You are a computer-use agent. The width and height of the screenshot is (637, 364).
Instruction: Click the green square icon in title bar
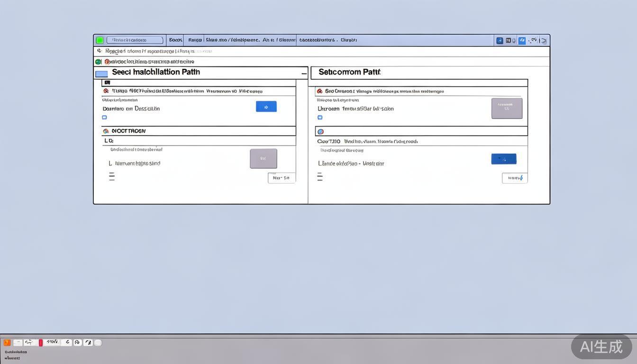click(100, 40)
